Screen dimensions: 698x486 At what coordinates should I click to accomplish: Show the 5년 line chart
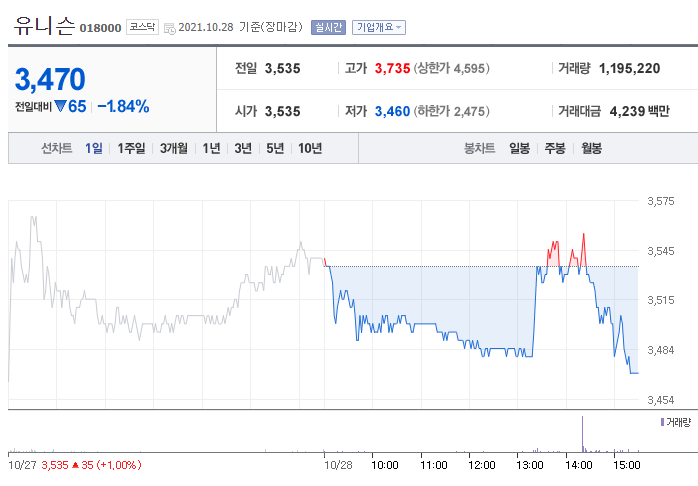[x=275, y=148]
